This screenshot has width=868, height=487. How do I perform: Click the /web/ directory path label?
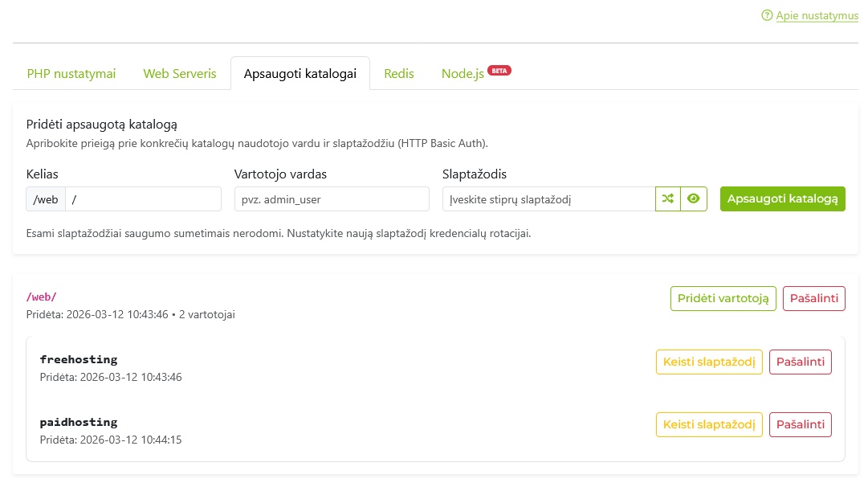42,297
